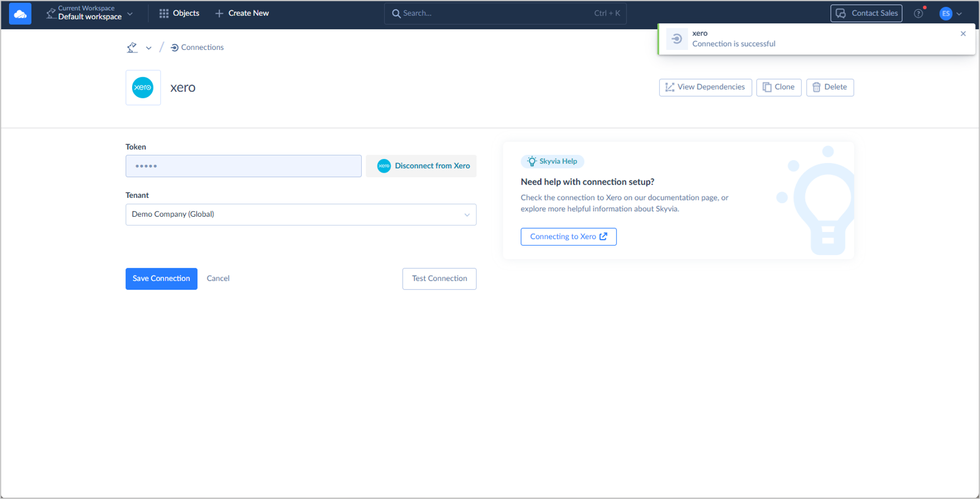Click the Skyvia cloud logo
Screen dimensions: 980x499
click(x=20, y=14)
